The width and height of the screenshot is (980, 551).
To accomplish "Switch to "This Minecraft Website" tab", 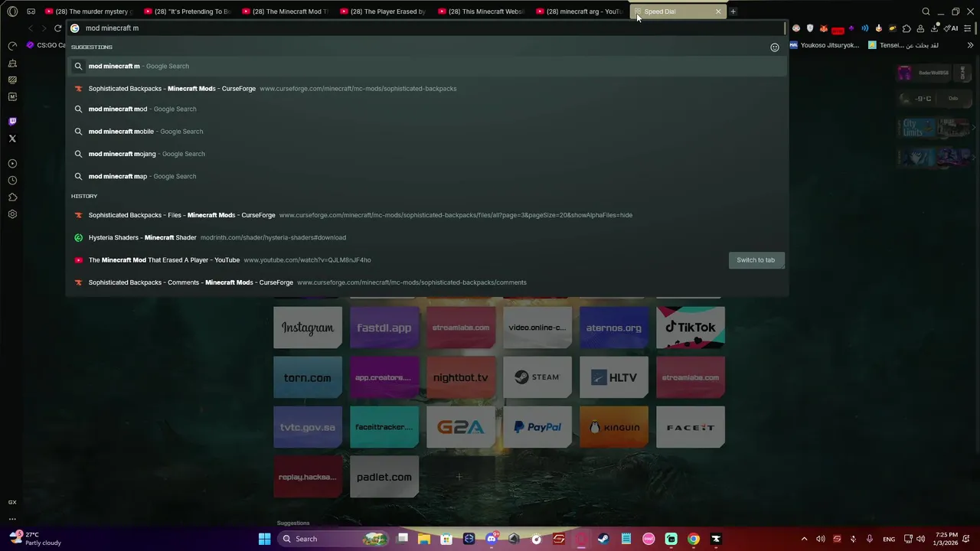I will 482,11.
